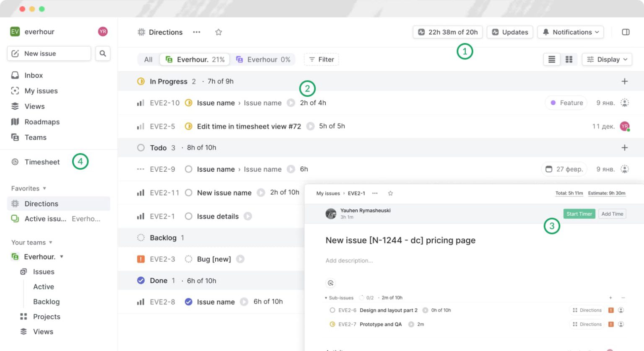Toggle list view layout
This screenshot has height=351, width=644.
pos(551,59)
